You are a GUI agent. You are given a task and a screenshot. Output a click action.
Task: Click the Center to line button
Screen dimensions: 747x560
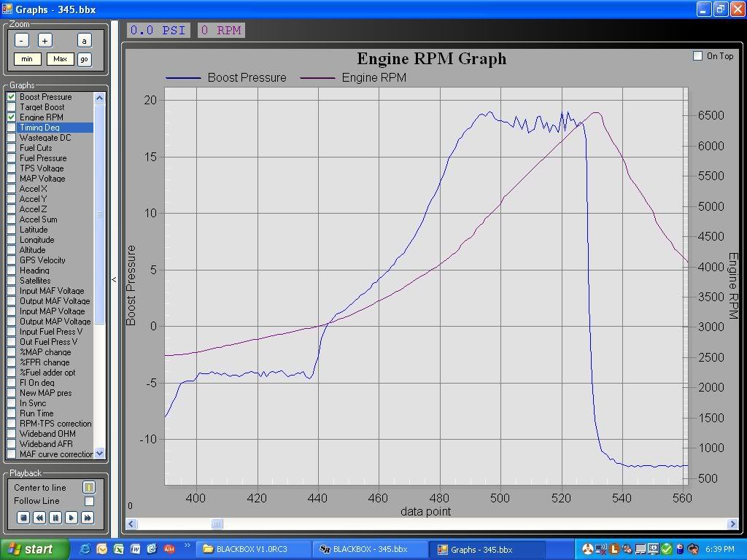pyautogui.click(x=88, y=488)
